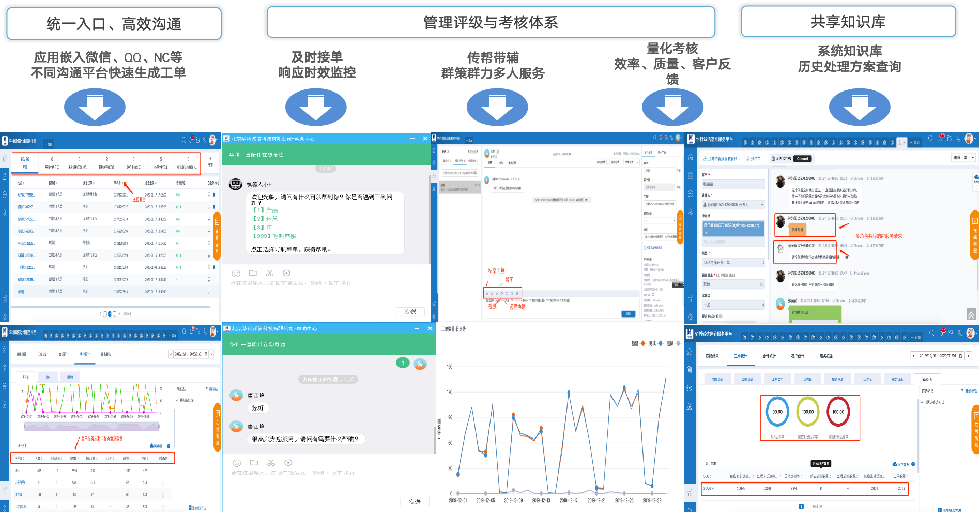Click the purple range slider under customer chart
980x513 pixels.
(x=92, y=427)
